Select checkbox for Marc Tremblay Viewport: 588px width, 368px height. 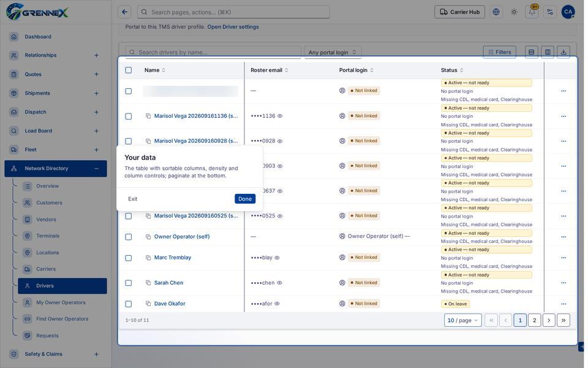coord(128,258)
